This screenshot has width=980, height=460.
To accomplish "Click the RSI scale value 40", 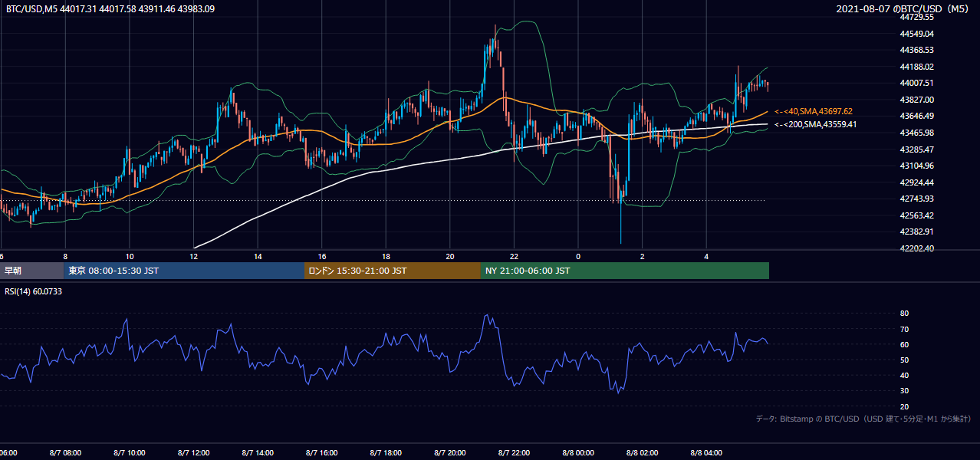I will pyautogui.click(x=904, y=375).
